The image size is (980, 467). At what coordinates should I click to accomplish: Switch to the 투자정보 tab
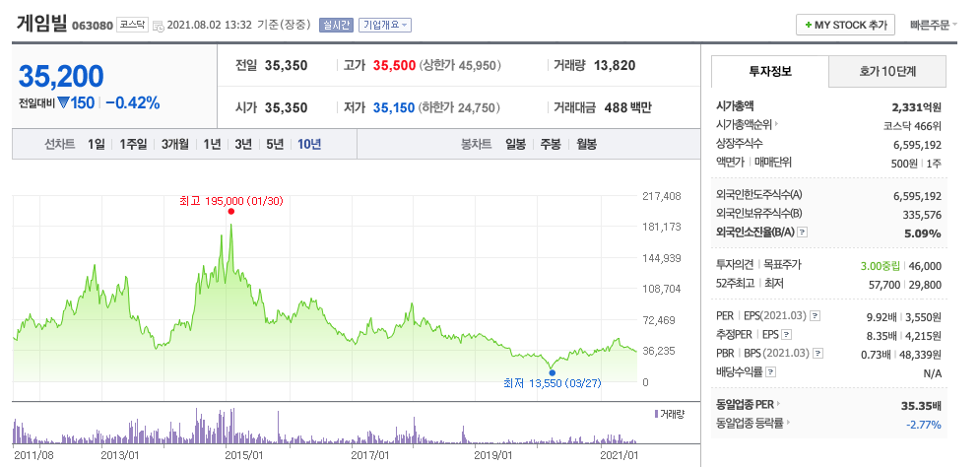point(770,71)
